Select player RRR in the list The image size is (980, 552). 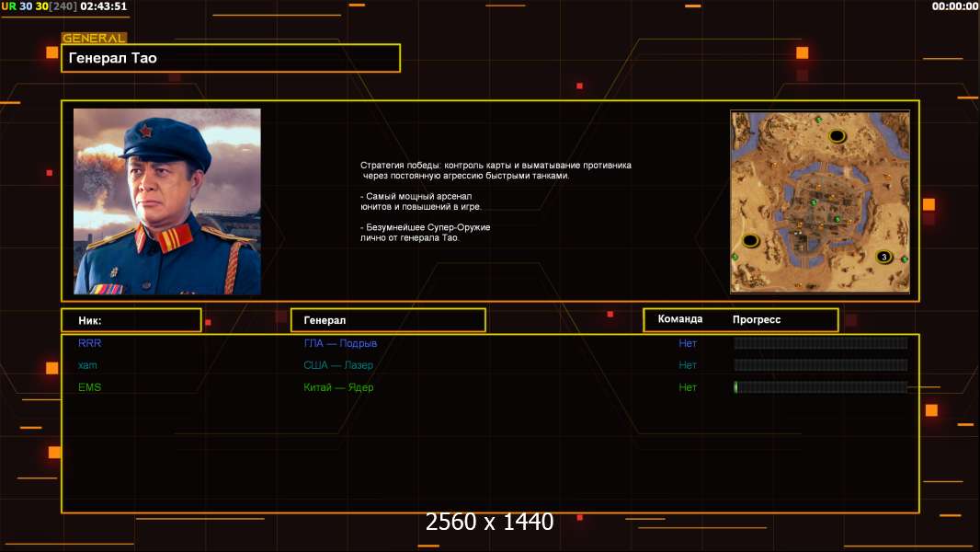90,343
